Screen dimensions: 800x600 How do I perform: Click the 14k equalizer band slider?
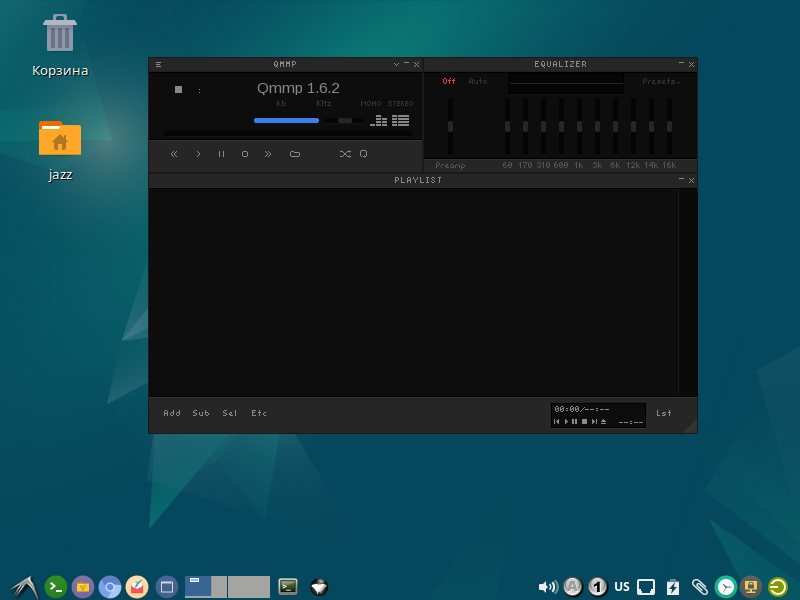(652, 127)
